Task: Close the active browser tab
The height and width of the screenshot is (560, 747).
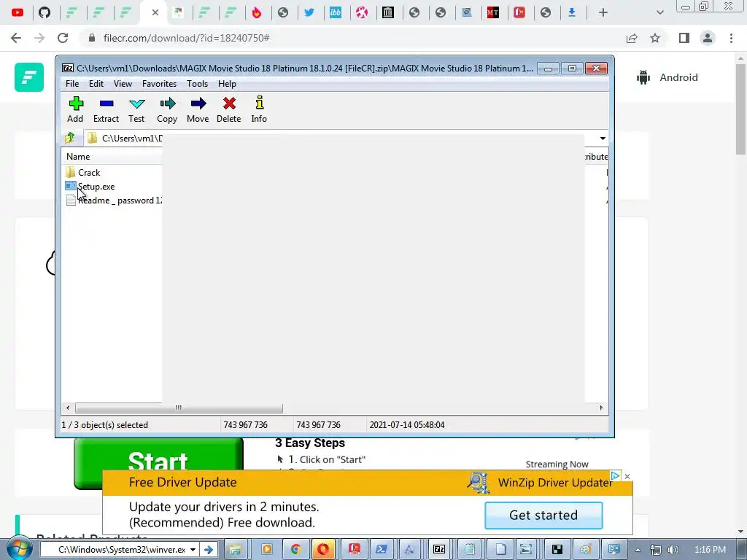Action: 155,12
